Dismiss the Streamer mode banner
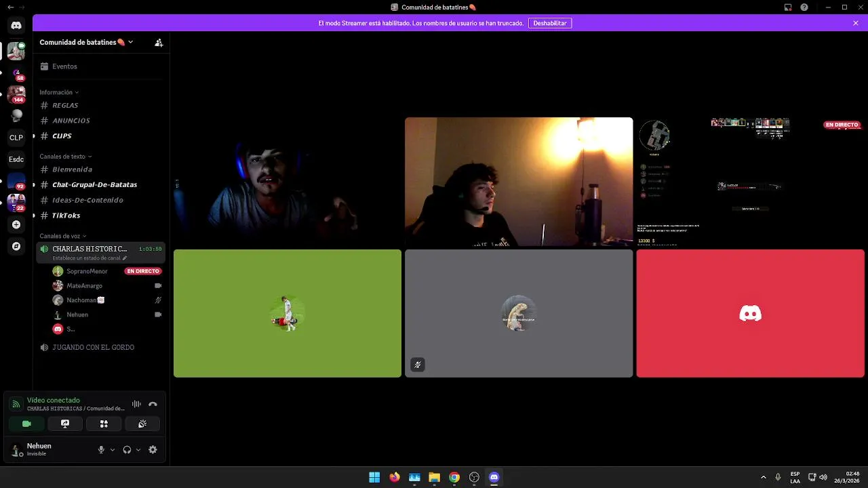 (x=856, y=23)
